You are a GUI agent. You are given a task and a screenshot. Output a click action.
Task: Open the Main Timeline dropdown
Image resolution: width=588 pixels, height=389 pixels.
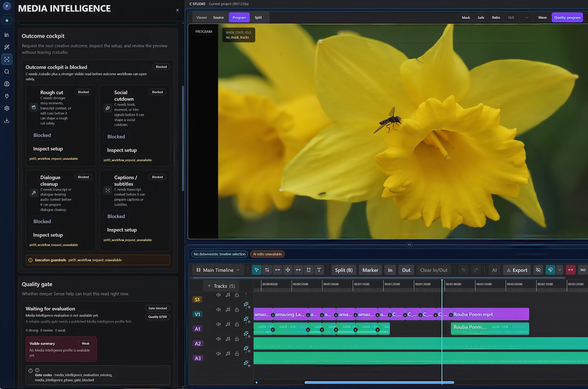coord(218,270)
